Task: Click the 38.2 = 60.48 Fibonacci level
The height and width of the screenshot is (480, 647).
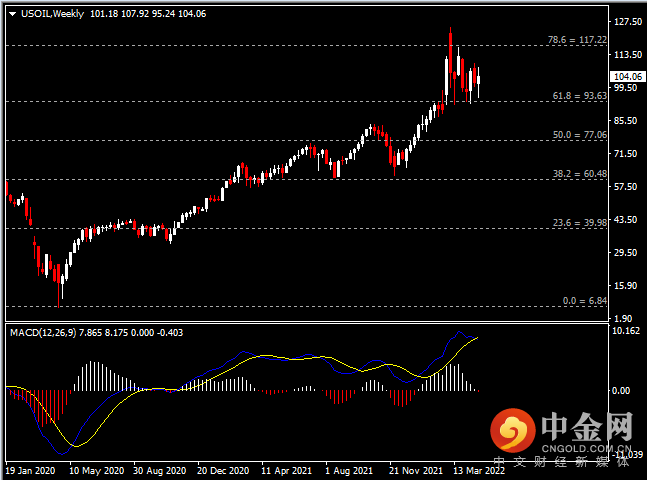Action: [x=579, y=174]
